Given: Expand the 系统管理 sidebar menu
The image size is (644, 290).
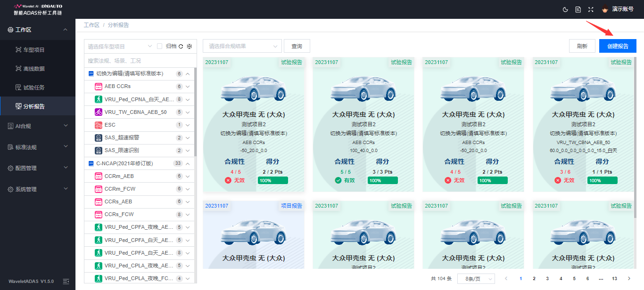Looking at the screenshot, I should (38, 189).
